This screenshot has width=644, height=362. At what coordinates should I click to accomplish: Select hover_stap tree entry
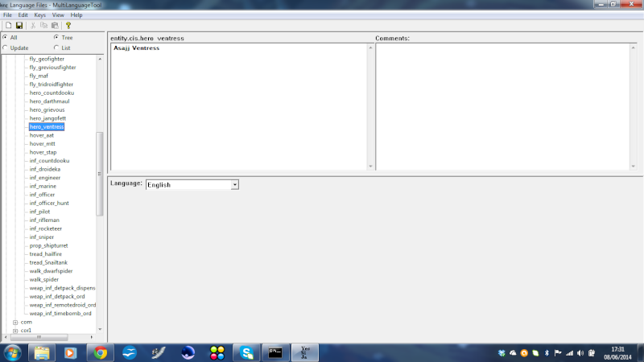[43, 152]
